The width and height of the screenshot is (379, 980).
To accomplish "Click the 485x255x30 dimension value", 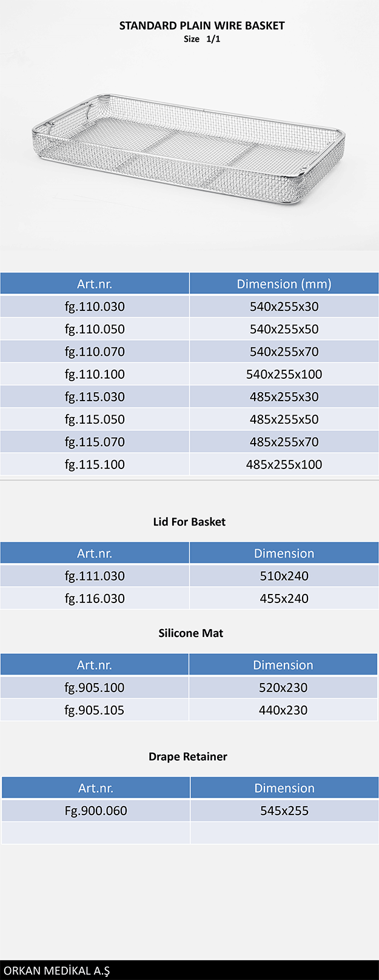I will point(284,397).
